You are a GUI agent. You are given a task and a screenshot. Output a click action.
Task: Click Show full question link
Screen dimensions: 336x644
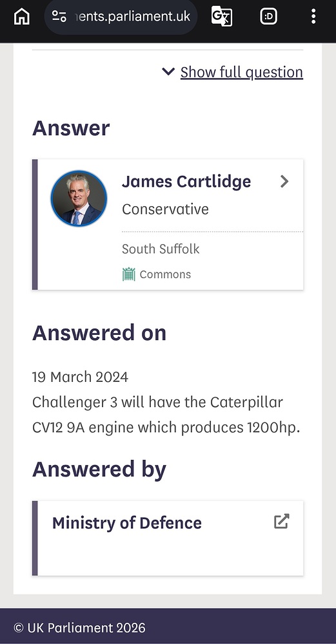tap(242, 72)
